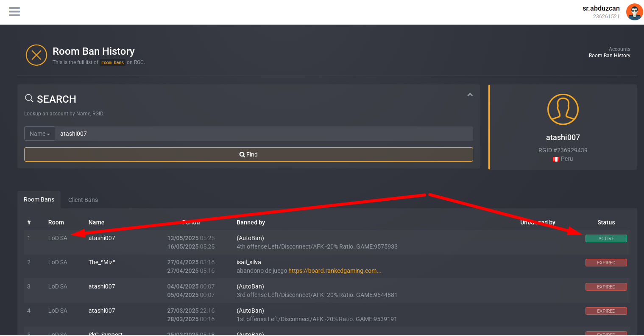Switch to the Room Bans tab

39,199
